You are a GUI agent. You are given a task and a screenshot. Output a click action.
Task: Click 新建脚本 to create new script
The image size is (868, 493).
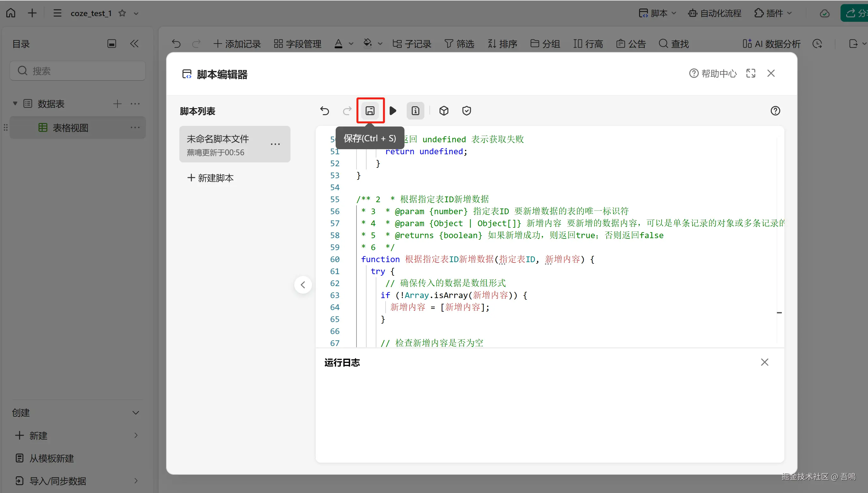pyautogui.click(x=211, y=178)
